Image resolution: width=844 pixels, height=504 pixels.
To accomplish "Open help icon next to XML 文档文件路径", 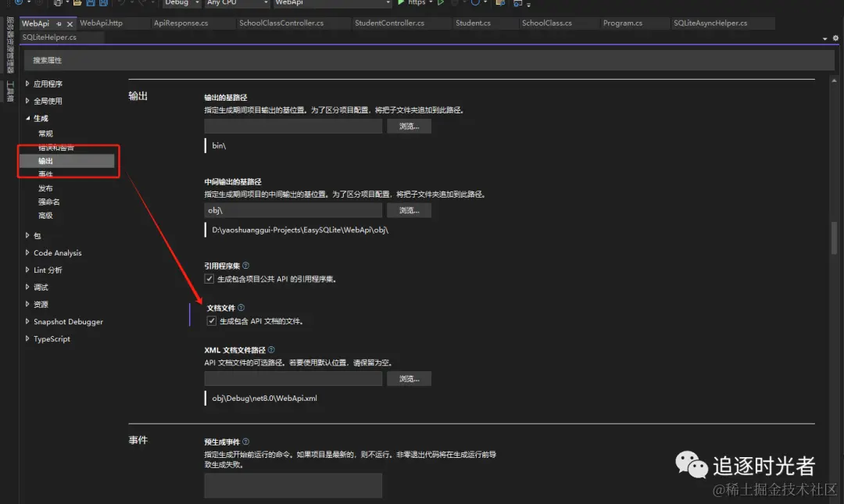I will (271, 349).
